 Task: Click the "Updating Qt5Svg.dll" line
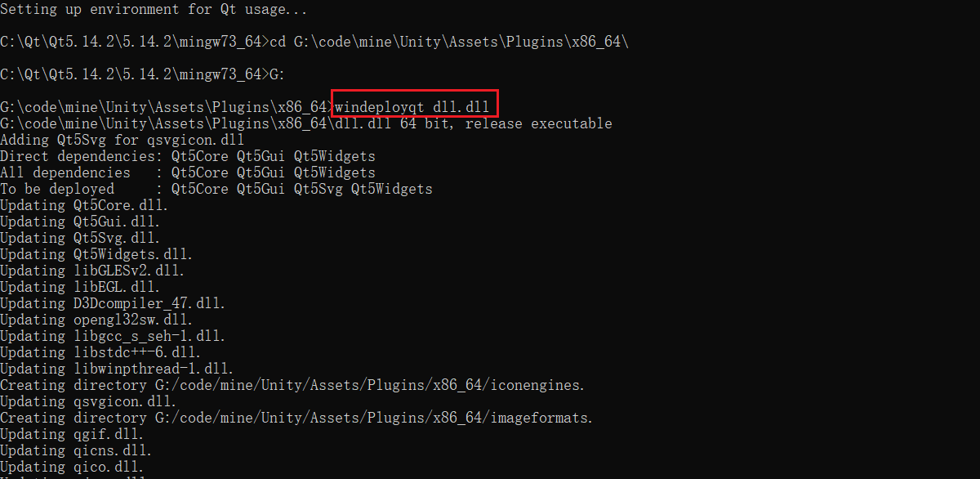[x=80, y=238]
